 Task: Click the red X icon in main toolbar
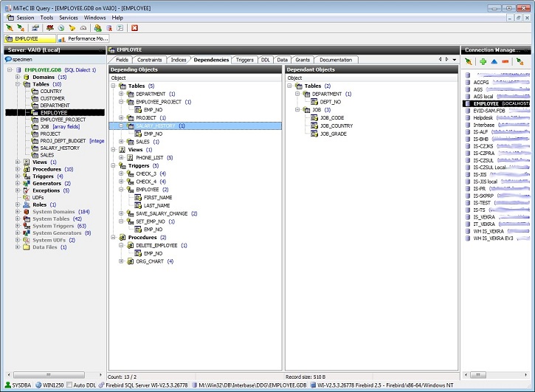pos(134,27)
